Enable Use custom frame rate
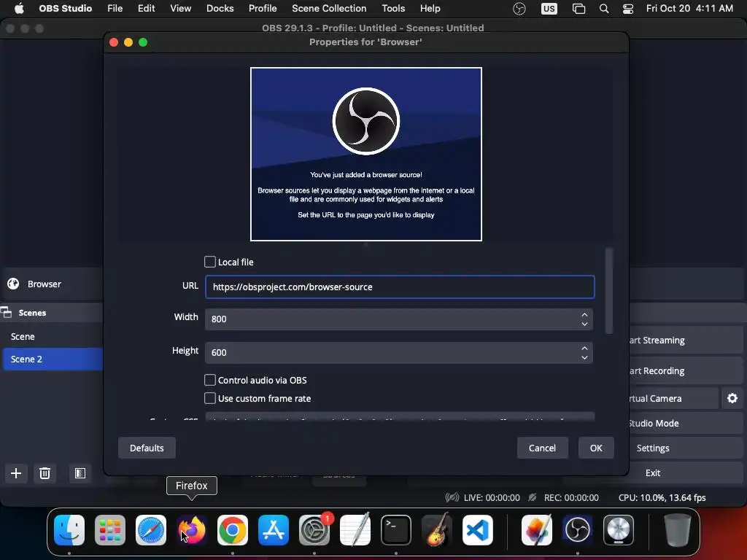 click(x=209, y=398)
